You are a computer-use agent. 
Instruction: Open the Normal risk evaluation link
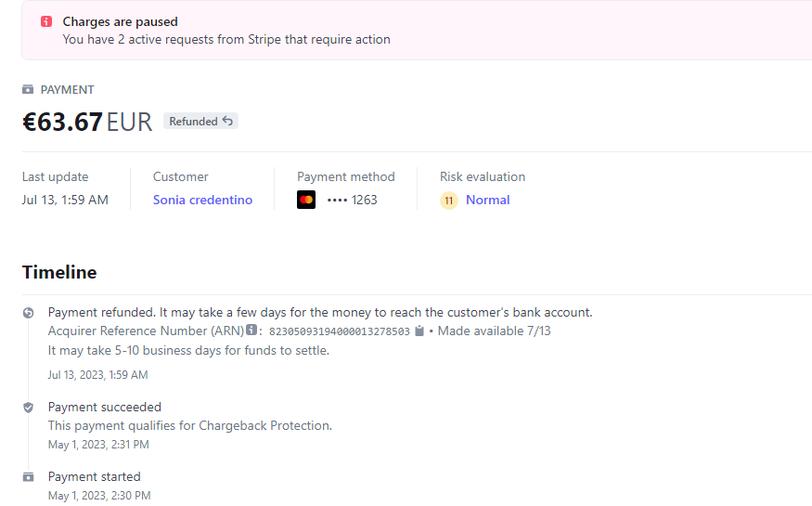pos(487,200)
